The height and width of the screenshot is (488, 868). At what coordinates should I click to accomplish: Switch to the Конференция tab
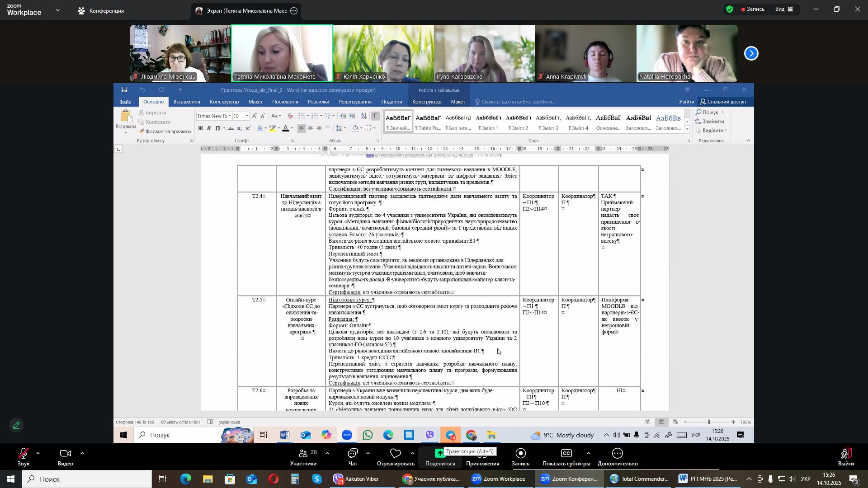coord(101,10)
